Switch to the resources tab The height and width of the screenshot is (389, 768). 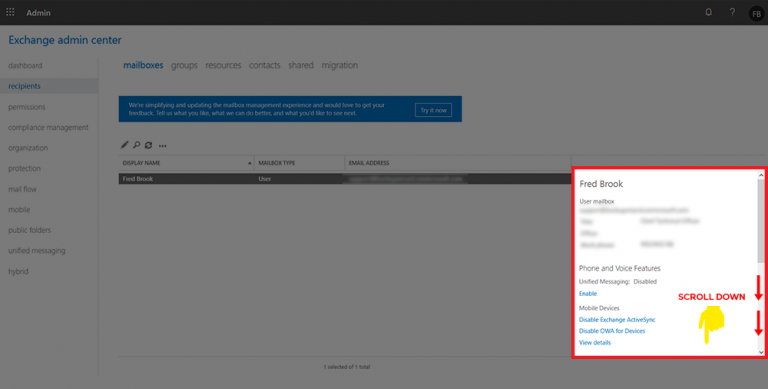[223, 65]
